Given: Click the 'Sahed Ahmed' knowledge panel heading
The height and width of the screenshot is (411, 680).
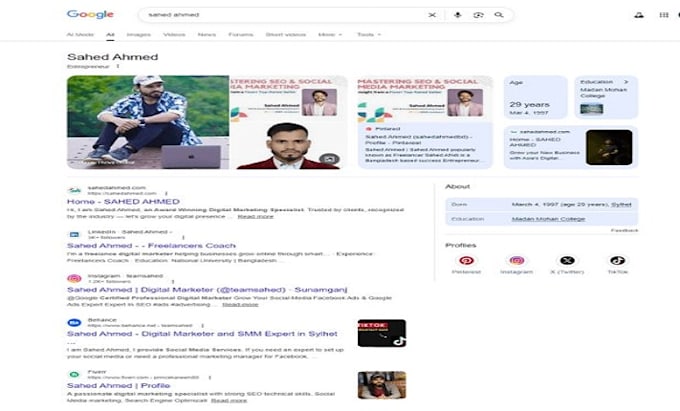Looking at the screenshot, I should [112, 57].
